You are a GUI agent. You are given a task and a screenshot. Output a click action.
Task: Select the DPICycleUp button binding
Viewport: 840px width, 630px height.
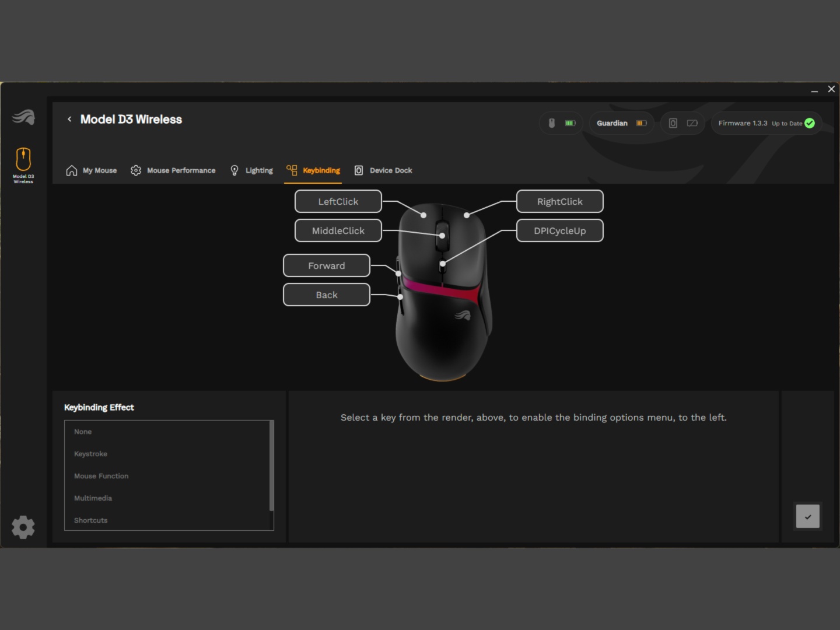pyautogui.click(x=559, y=230)
